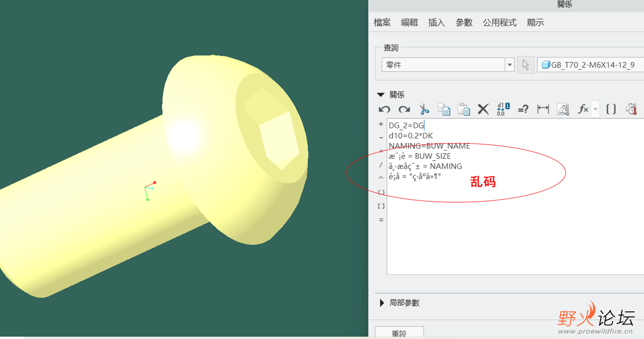Toggle dimension names and values display
This screenshot has width=644, height=339.
503,109
